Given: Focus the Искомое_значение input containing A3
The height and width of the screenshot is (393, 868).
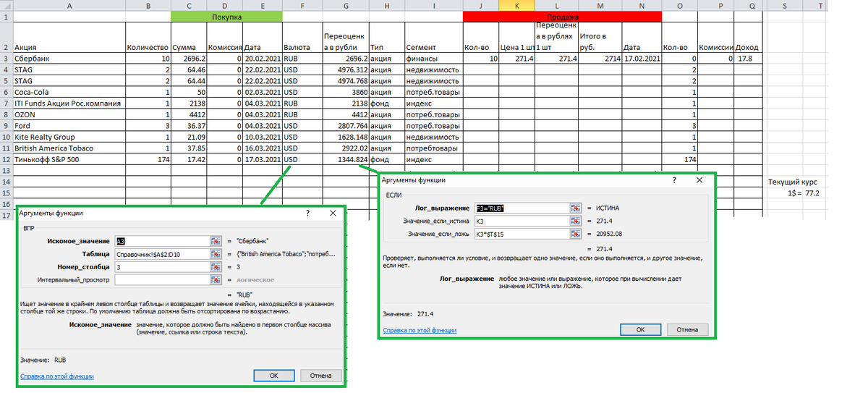Looking at the screenshot, I should [x=161, y=241].
